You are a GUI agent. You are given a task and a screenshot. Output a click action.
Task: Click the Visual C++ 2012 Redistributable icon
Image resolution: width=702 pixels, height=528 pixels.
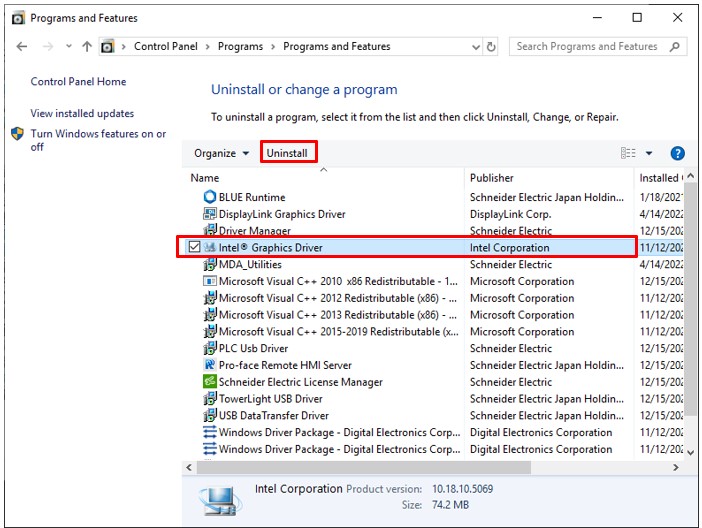click(x=210, y=298)
